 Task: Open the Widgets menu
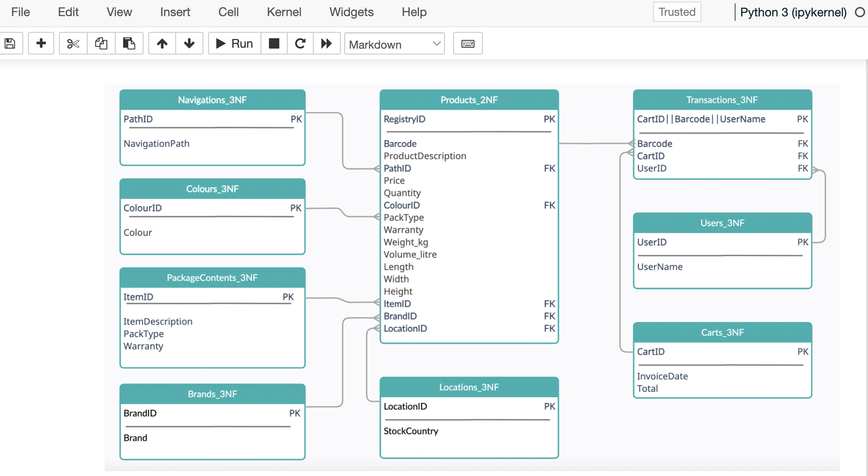point(351,12)
